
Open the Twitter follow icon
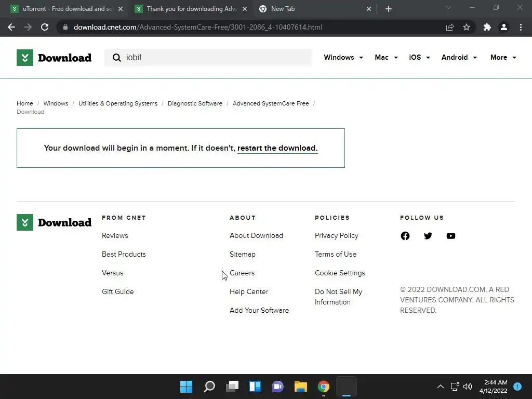pyautogui.click(x=428, y=236)
